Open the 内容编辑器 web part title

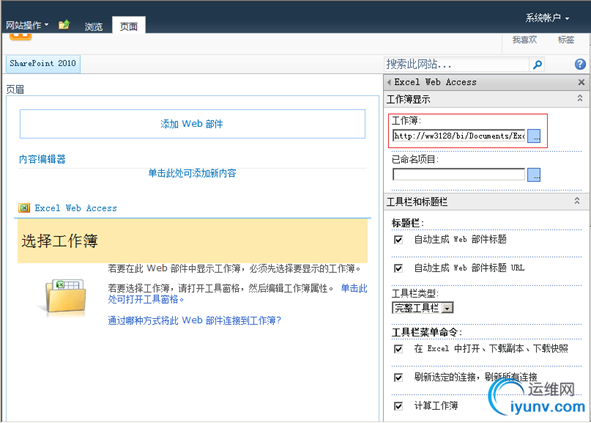click(42, 159)
